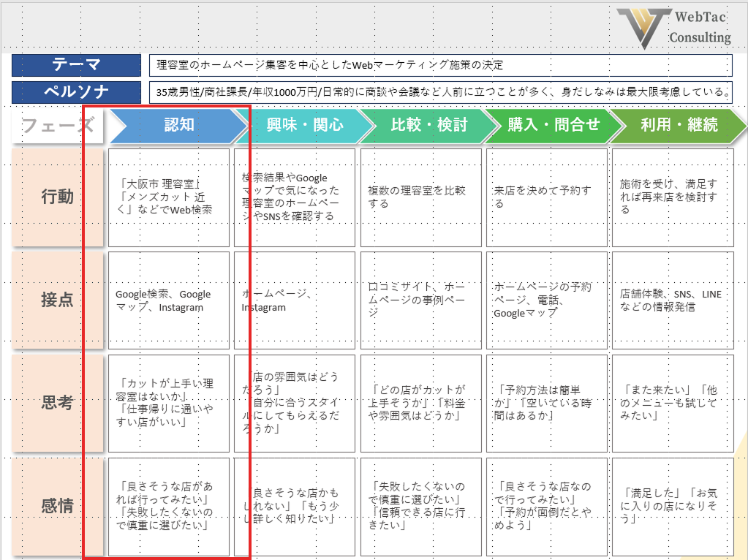Select the 行動 row header

click(x=57, y=197)
